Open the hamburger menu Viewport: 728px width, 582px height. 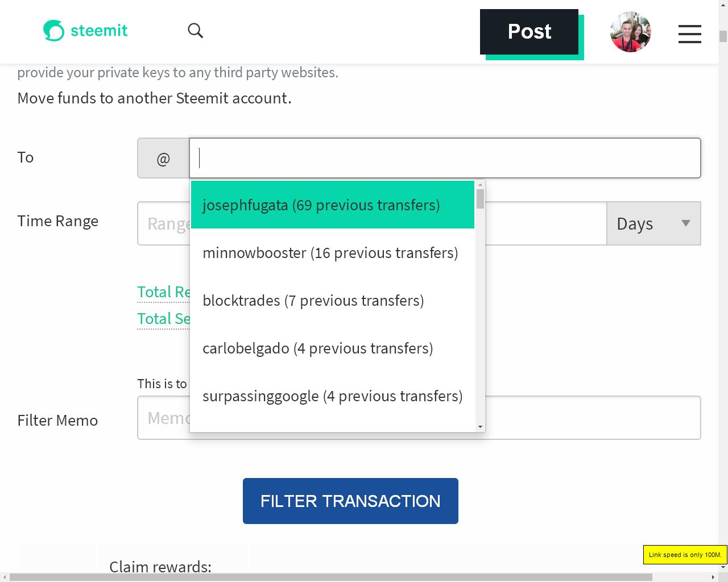point(689,34)
